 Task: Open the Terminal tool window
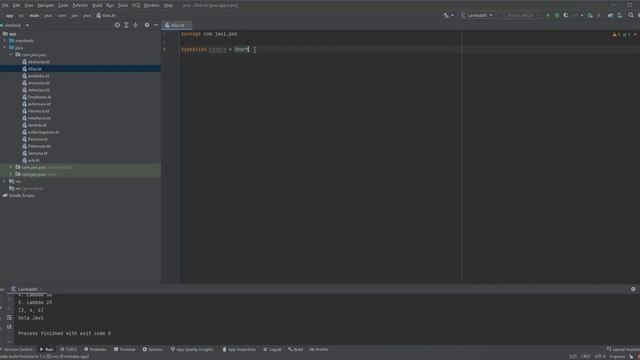tap(125, 349)
